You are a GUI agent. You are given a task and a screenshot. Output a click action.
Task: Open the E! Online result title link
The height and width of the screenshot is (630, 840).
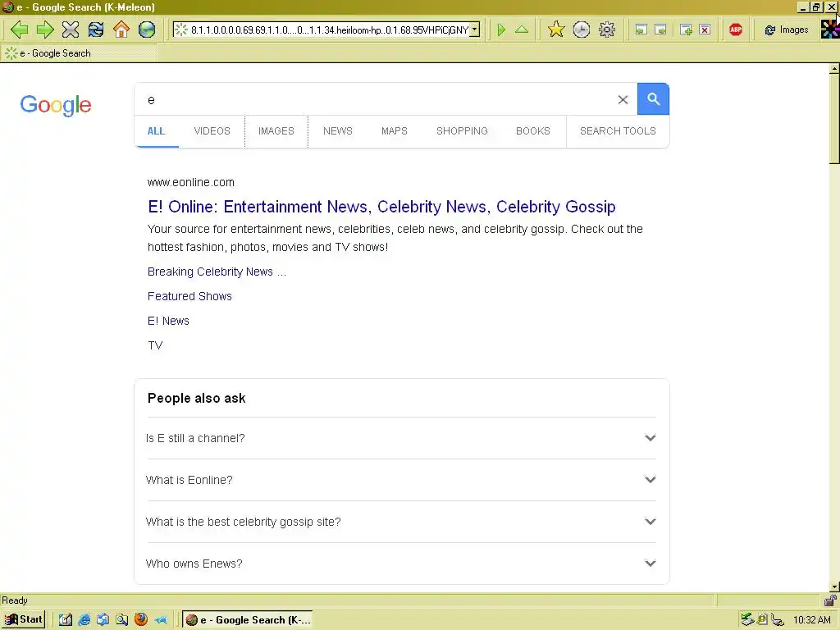[x=381, y=207]
